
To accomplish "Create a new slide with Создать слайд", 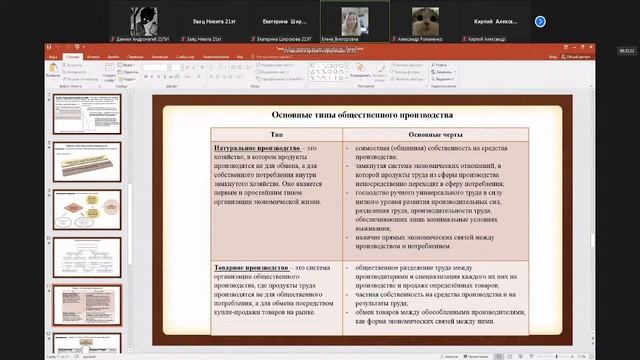I will pyautogui.click(x=109, y=72).
